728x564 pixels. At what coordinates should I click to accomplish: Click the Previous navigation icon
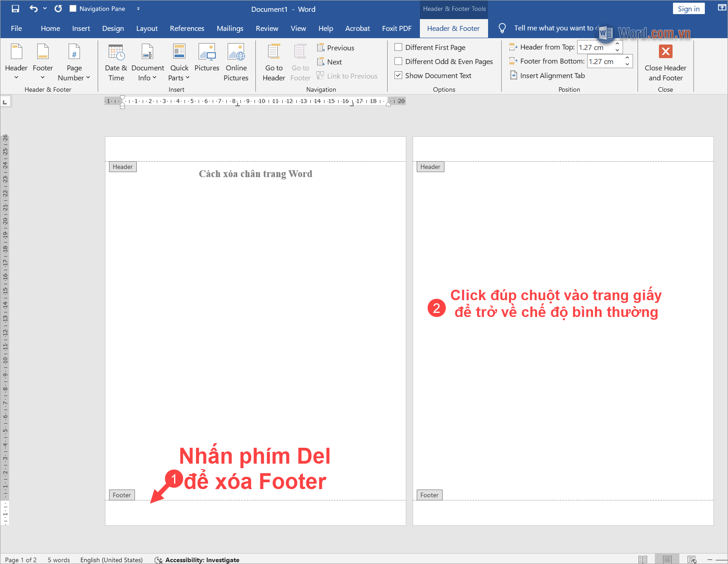pos(320,48)
